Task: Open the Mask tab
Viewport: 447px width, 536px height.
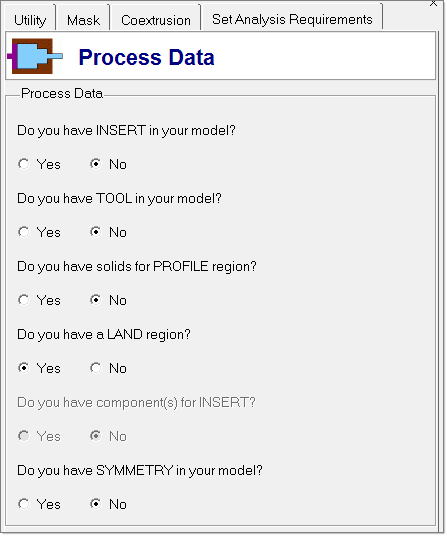Action: point(83,20)
